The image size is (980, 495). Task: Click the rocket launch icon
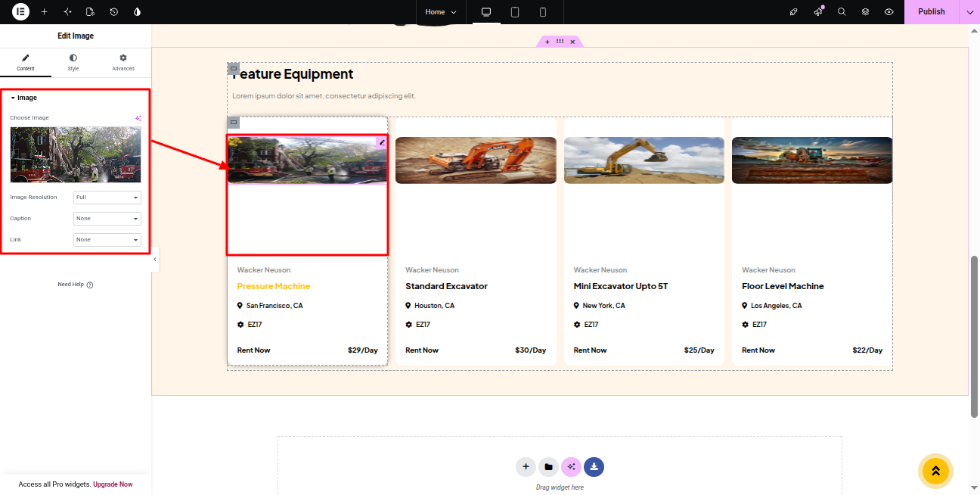pos(793,12)
